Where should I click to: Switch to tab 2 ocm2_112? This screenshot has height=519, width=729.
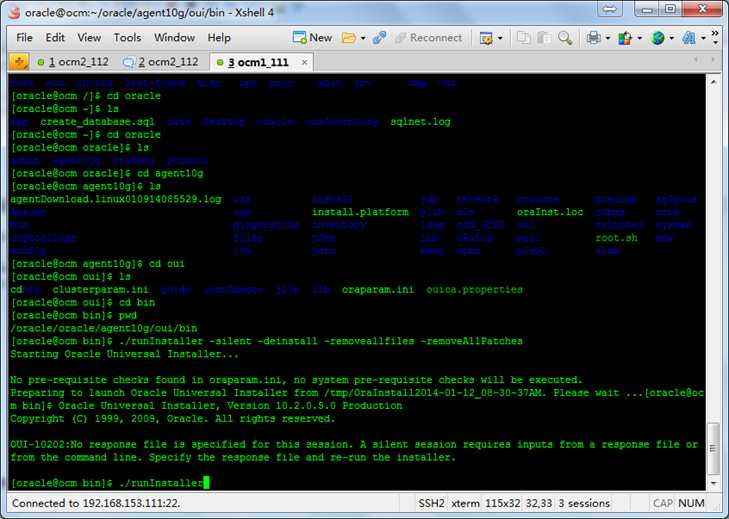point(161,62)
